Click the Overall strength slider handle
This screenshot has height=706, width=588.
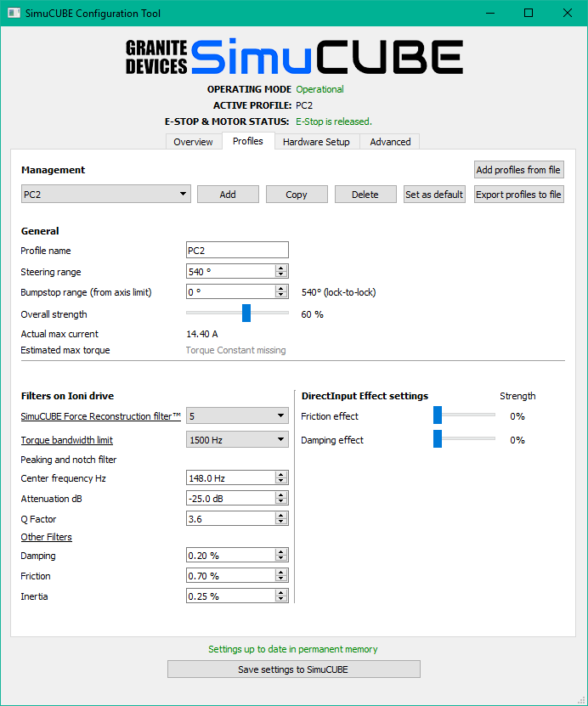(246, 313)
